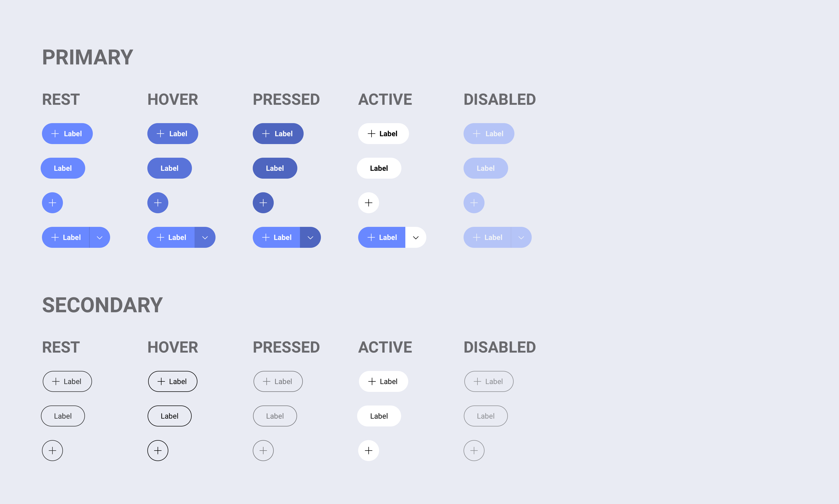Click the Primary active-state white plus icon
The width and height of the screenshot is (839, 504).
click(368, 203)
